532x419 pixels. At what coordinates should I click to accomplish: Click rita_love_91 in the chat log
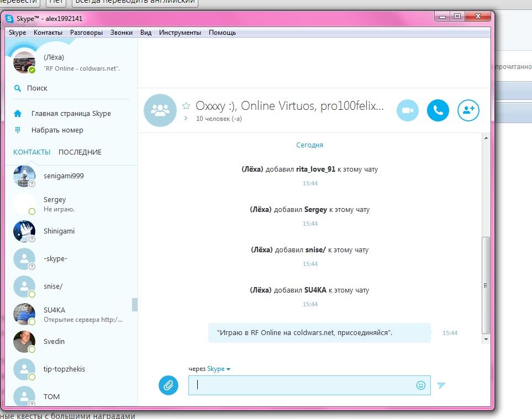click(315, 169)
